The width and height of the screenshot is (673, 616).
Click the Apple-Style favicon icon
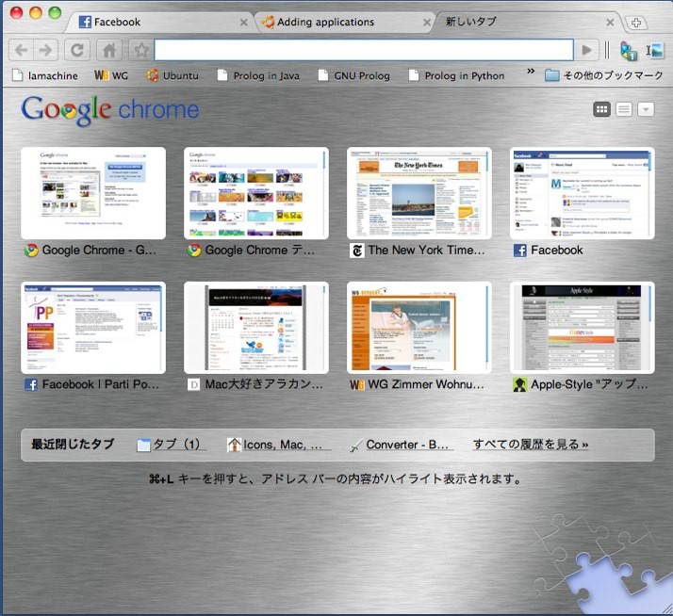click(520, 385)
